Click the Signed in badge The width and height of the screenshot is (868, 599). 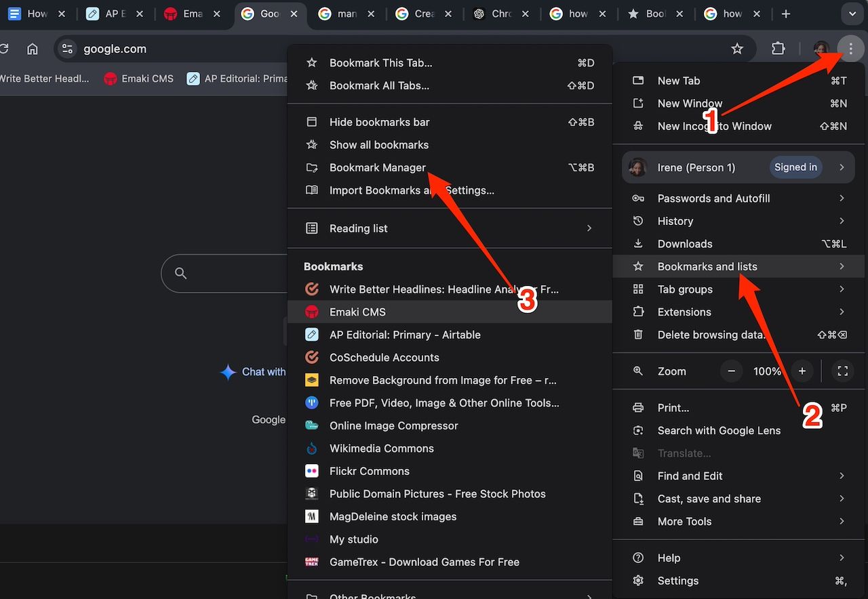coord(795,167)
